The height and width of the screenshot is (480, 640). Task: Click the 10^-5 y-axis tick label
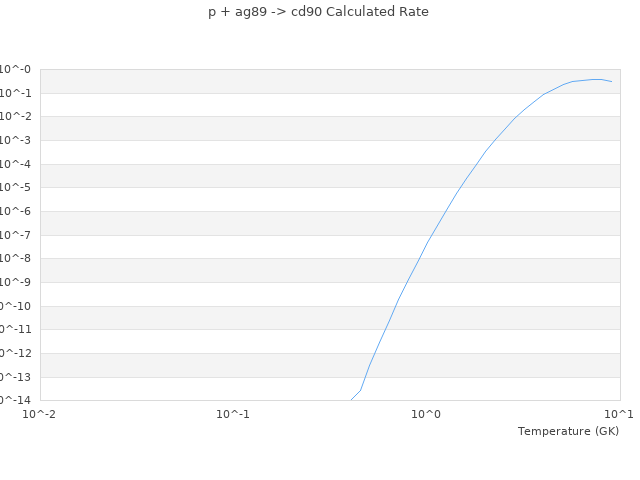[x=17, y=188]
